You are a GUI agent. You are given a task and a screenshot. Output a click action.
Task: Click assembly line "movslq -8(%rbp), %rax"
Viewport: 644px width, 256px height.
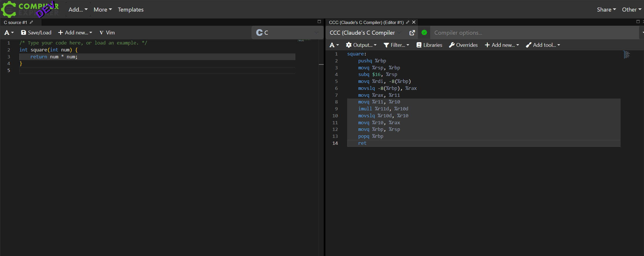click(387, 88)
